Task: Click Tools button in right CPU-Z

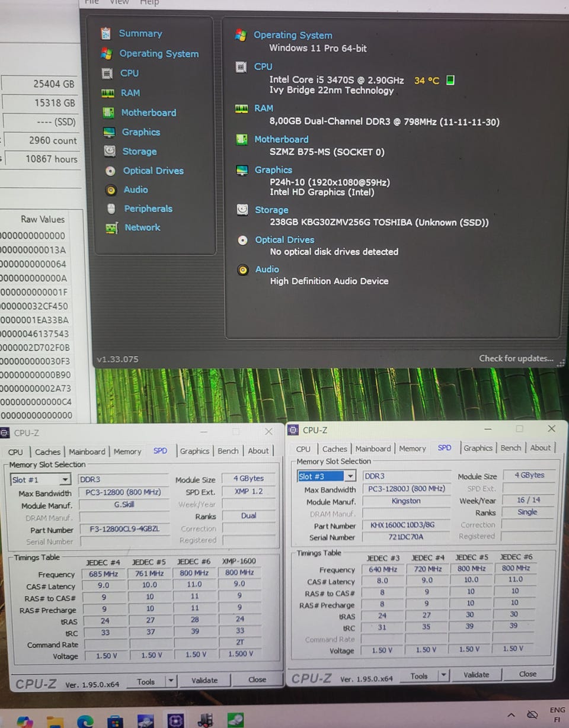Action: 419,676
